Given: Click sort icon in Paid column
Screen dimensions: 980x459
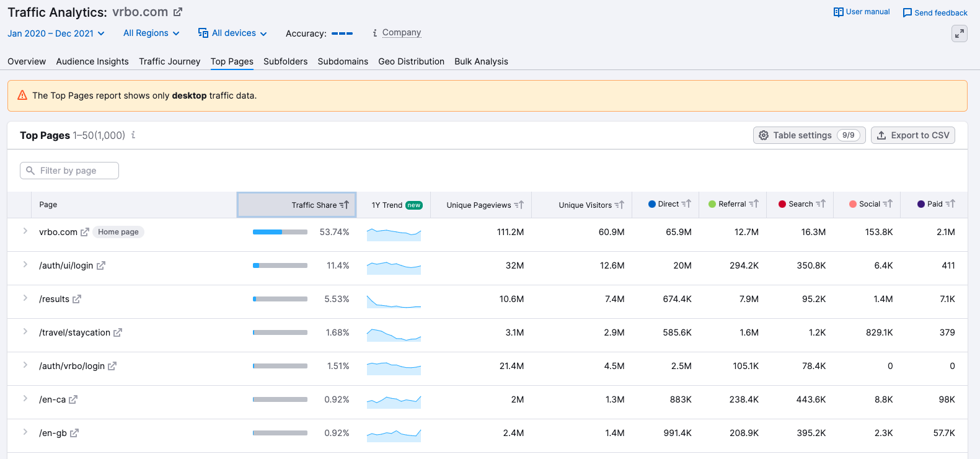Looking at the screenshot, I should point(950,203).
